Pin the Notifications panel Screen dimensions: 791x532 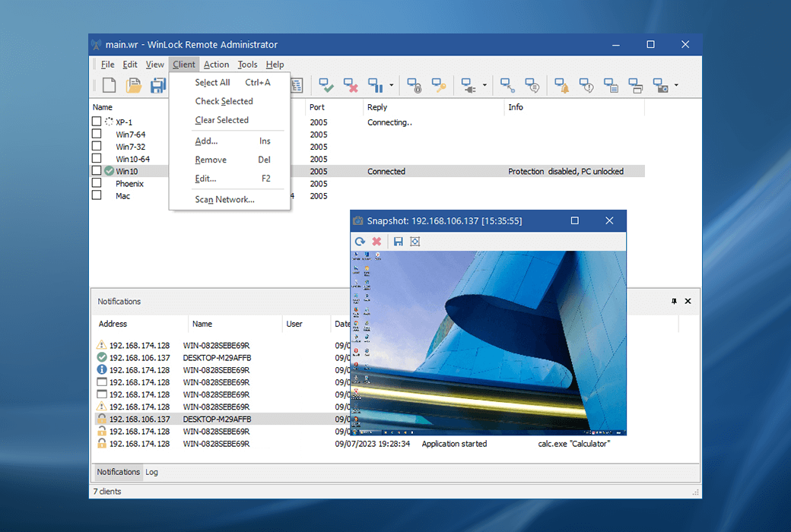[x=674, y=301]
